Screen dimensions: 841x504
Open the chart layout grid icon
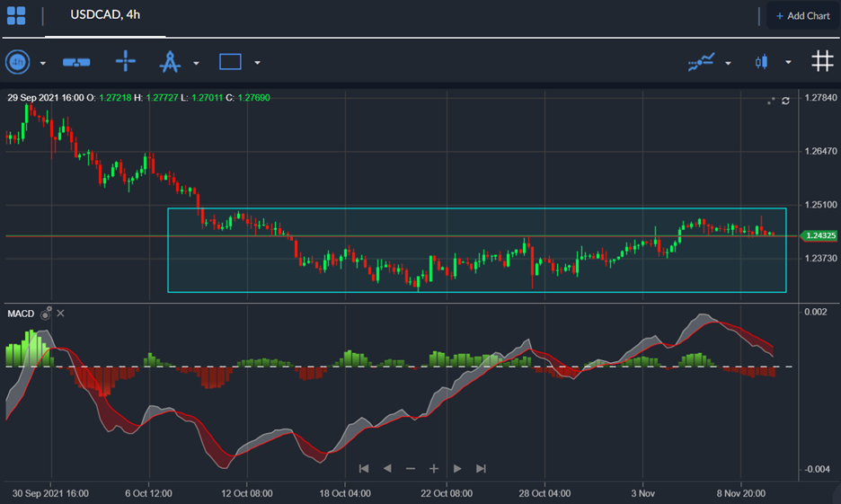click(x=16, y=15)
